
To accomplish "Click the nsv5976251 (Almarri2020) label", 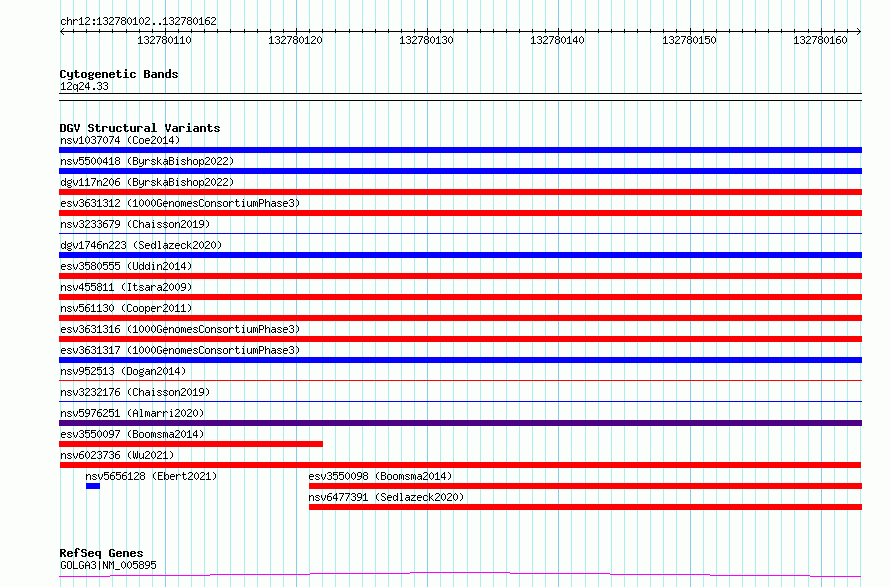I will (x=132, y=413).
